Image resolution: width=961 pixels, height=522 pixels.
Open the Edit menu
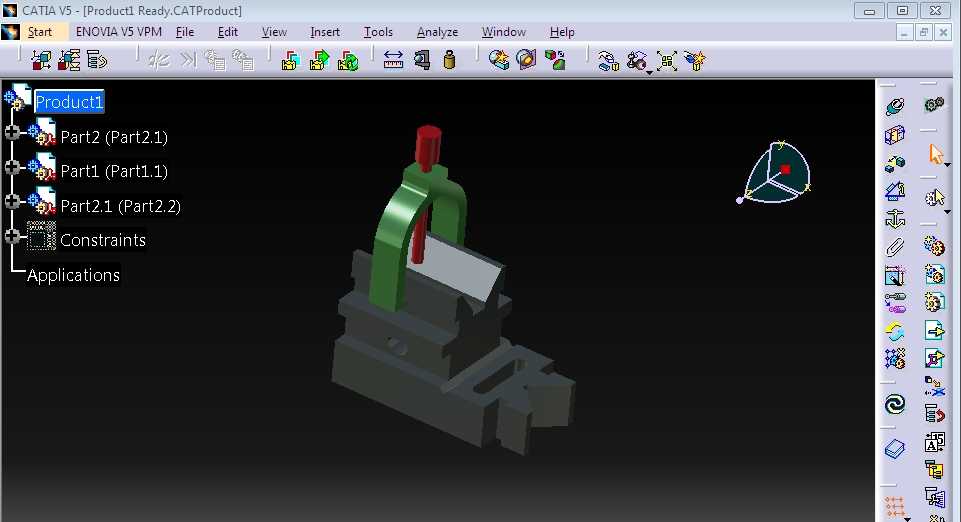(x=227, y=32)
